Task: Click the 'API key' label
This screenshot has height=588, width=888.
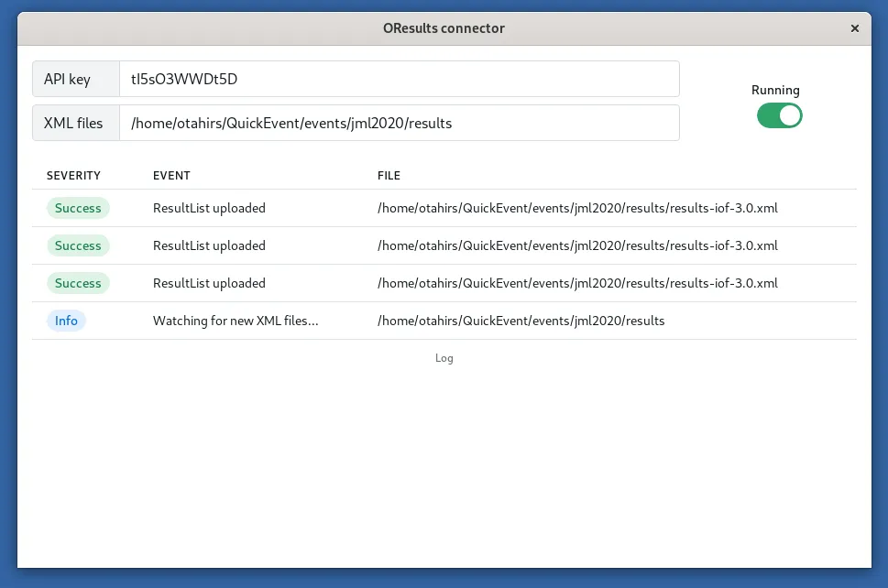Action: click(x=68, y=79)
